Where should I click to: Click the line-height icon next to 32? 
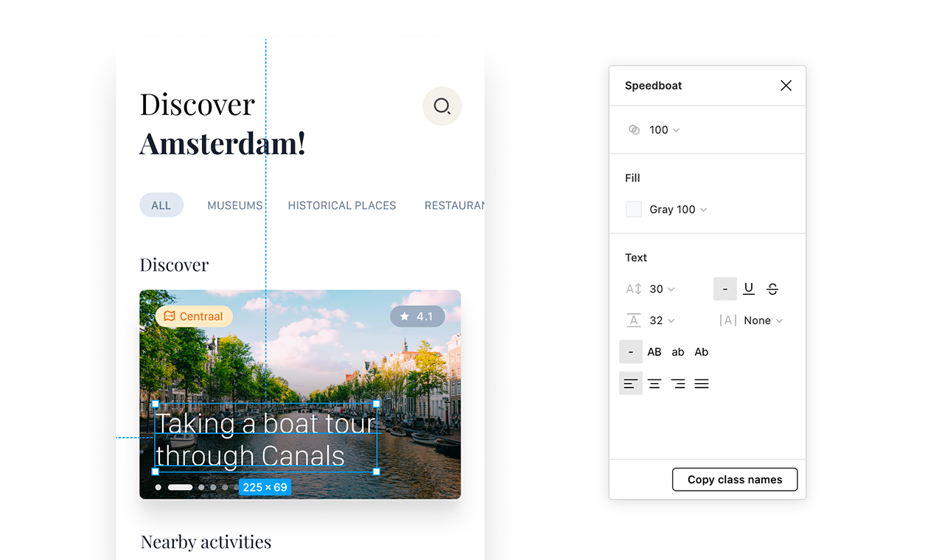pos(633,320)
